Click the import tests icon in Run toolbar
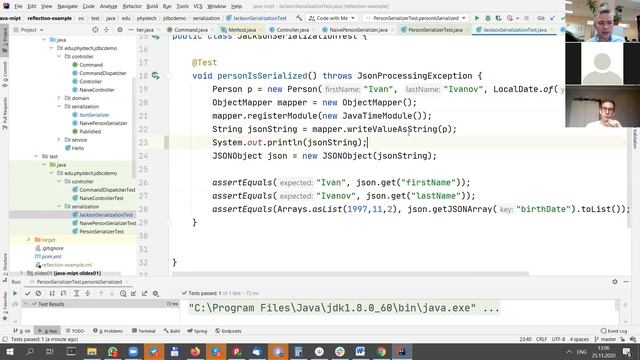 click(133, 293)
